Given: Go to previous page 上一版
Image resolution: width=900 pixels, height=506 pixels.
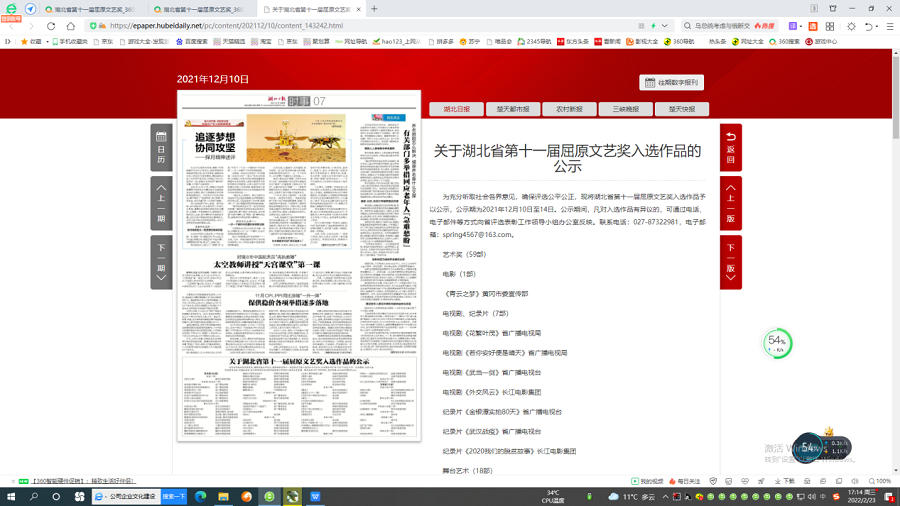Looking at the screenshot, I should (x=730, y=203).
